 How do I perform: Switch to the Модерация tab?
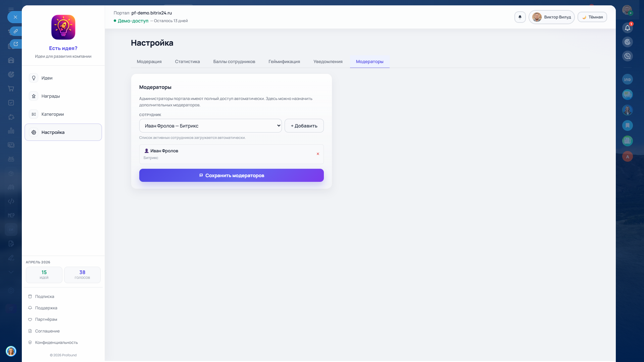pos(149,62)
